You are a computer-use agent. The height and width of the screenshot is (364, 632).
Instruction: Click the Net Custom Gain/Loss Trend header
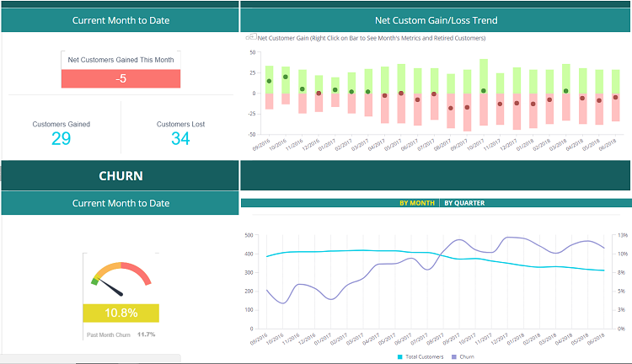(436, 20)
